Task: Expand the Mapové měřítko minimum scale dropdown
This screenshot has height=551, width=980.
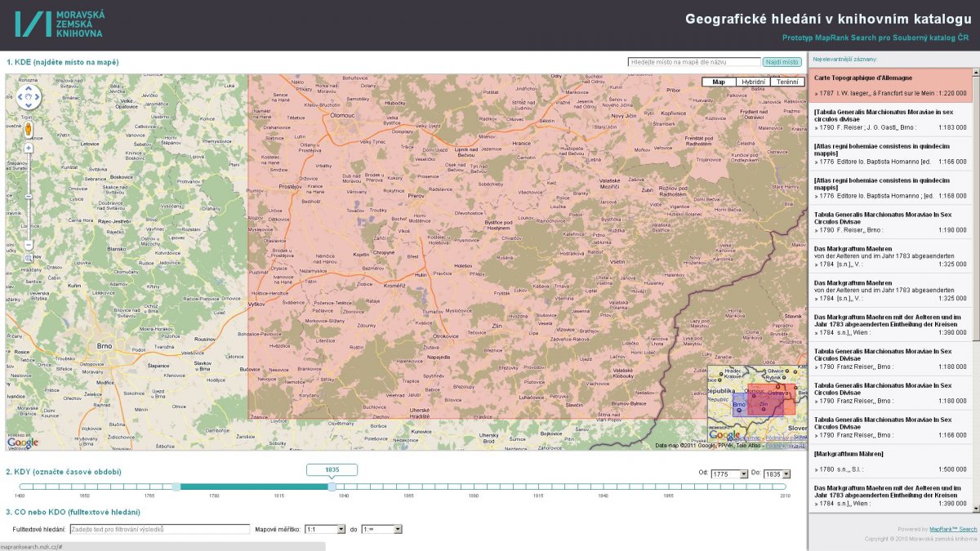Action: [x=324, y=529]
